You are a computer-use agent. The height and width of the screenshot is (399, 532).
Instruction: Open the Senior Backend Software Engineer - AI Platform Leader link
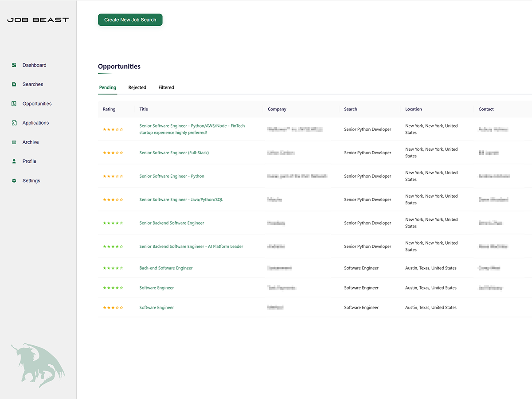click(191, 246)
